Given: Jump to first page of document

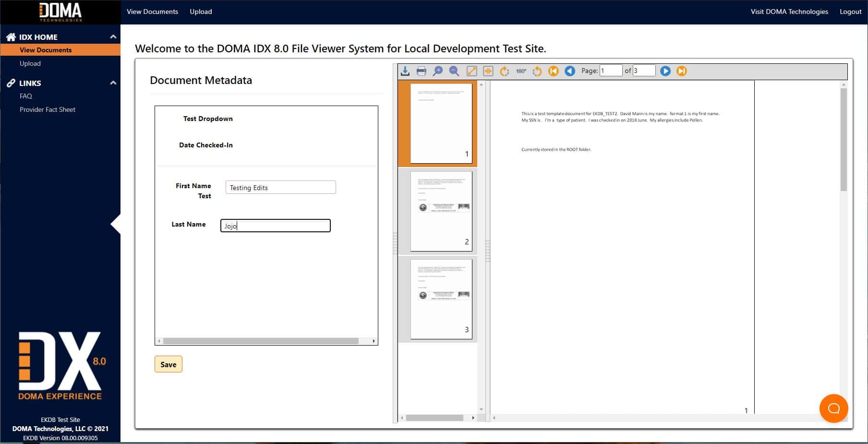Looking at the screenshot, I should (x=554, y=71).
